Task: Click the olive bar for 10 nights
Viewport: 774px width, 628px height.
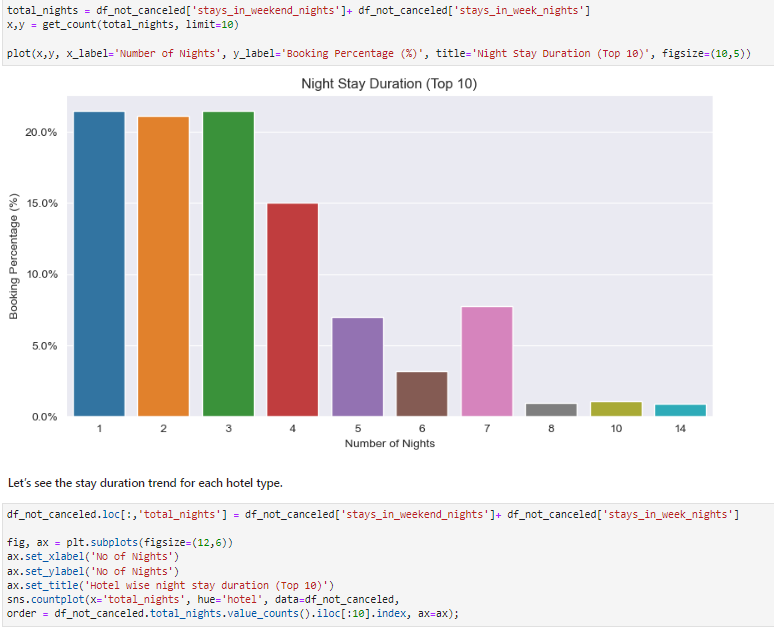Action: (615, 409)
